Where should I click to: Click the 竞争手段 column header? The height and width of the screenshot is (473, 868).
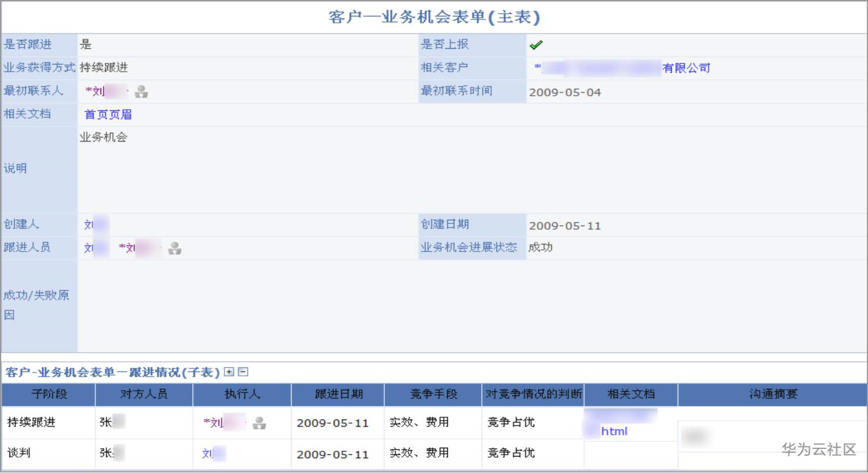(x=433, y=394)
